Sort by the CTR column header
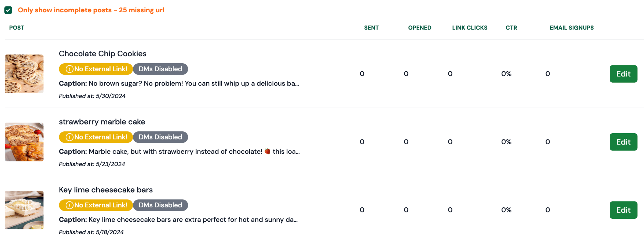The image size is (644, 239). (511, 28)
